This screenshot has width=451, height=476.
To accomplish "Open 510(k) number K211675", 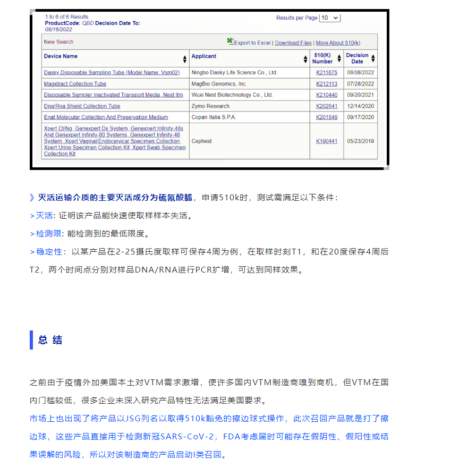I will tap(327, 73).
